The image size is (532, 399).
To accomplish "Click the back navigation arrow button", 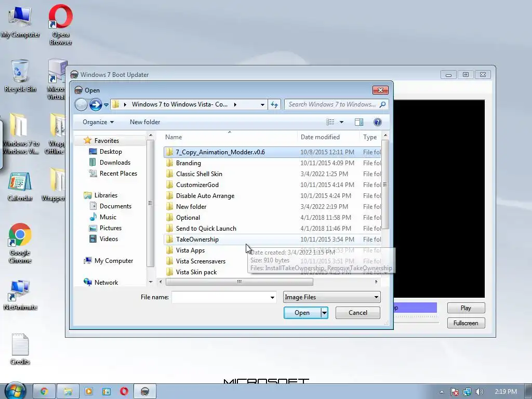I will pos(81,104).
